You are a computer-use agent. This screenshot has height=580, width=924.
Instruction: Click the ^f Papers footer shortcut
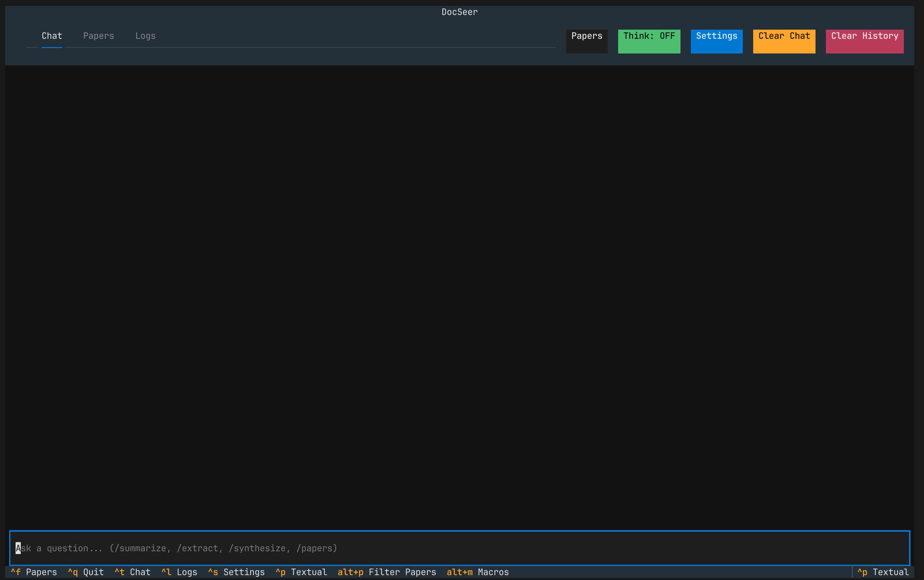point(34,572)
